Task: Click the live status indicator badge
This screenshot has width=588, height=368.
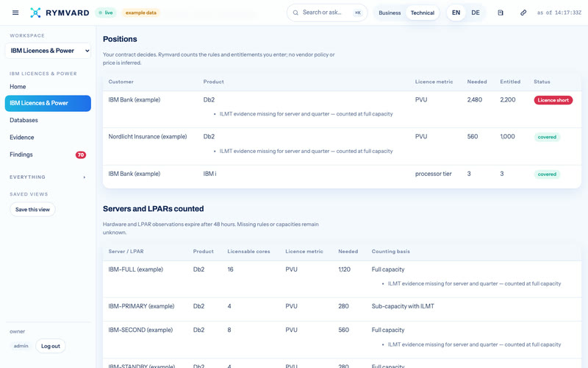Action: coord(106,13)
